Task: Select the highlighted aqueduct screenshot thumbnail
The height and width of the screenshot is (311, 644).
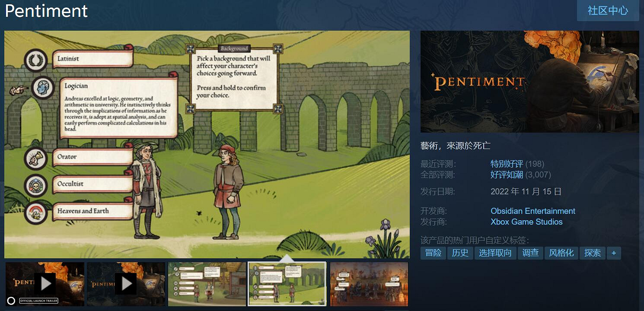Action: [287, 284]
